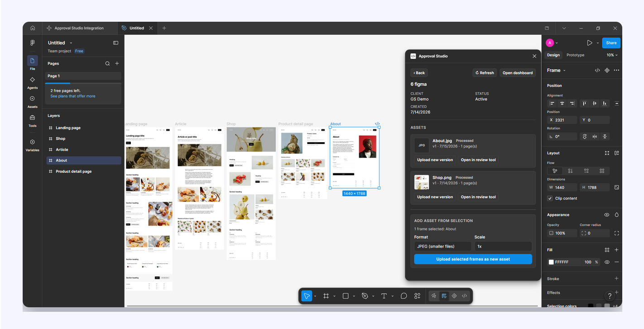The width and height of the screenshot is (644, 329).
Task: Open the Frame type dropdown
Action: (557, 70)
